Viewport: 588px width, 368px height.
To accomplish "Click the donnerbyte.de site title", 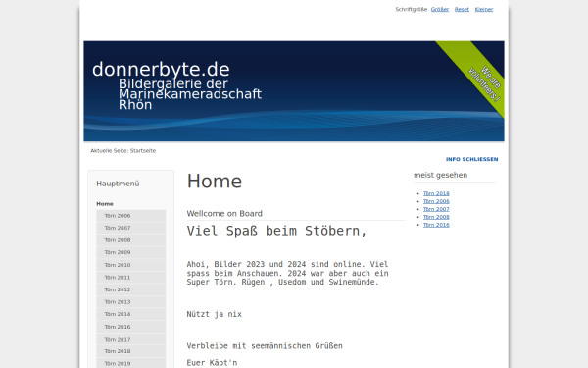I will (x=161, y=70).
